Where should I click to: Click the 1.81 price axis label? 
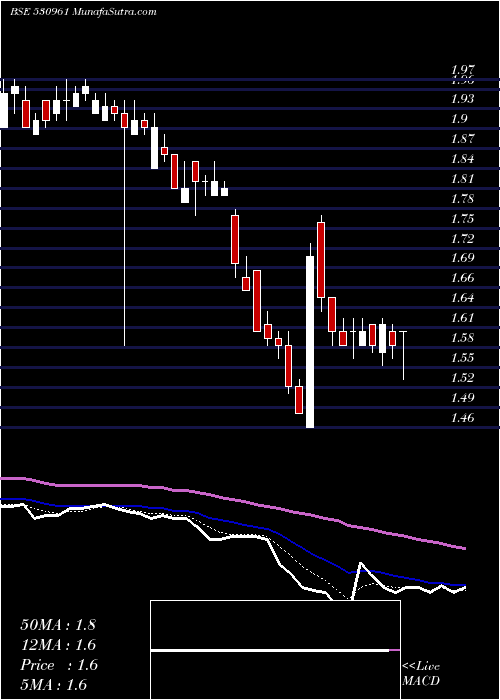pyautogui.click(x=462, y=179)
